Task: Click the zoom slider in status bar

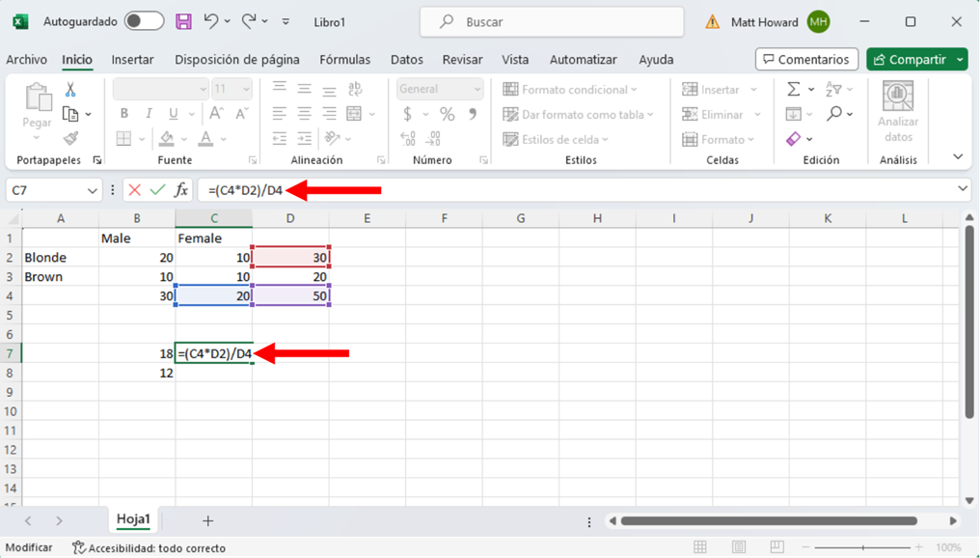Action: [863, 547]
